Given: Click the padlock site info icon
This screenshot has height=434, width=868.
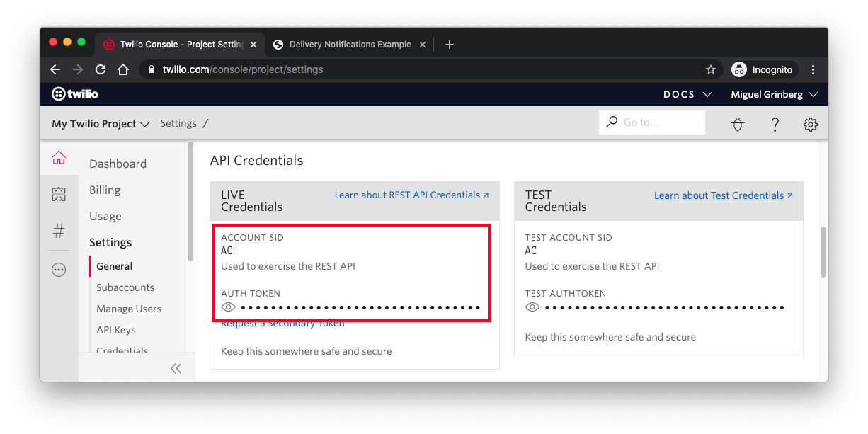Looking at the screenshot, I should [151, 69].
